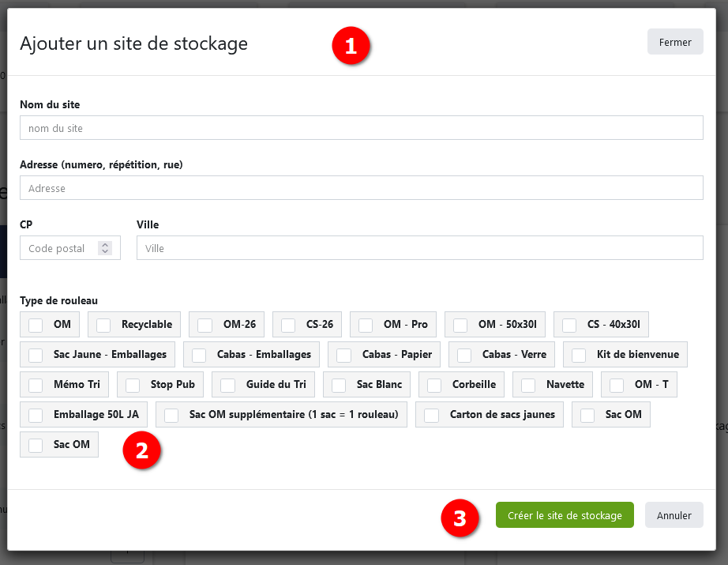Check Carton de sacs jaunes

coord(432,415)
